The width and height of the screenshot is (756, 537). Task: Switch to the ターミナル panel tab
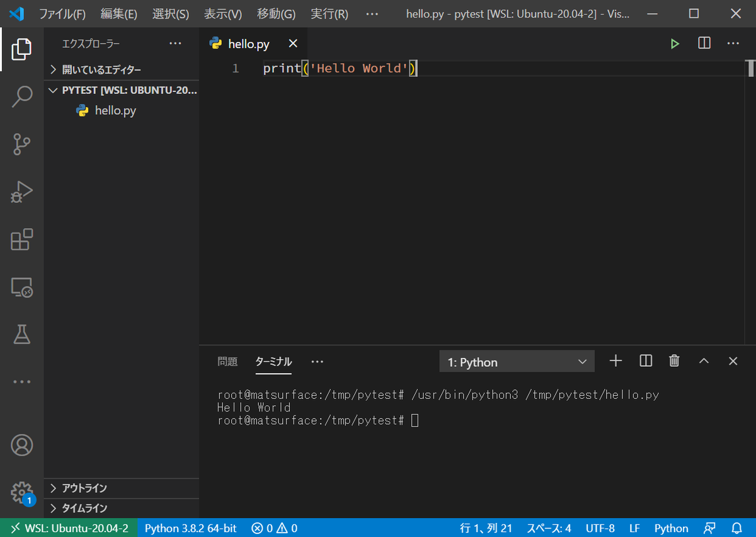[x=273, y=362]
